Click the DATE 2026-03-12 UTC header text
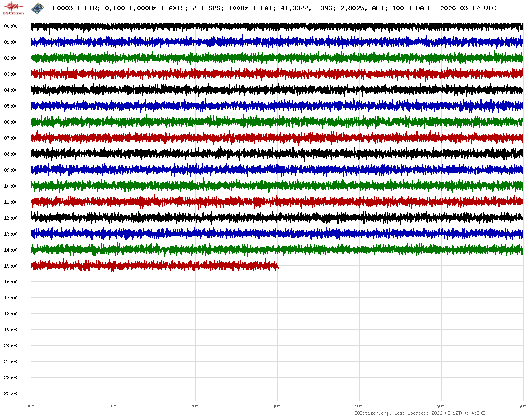Screen dimensions: 532x417 (456, 8)
